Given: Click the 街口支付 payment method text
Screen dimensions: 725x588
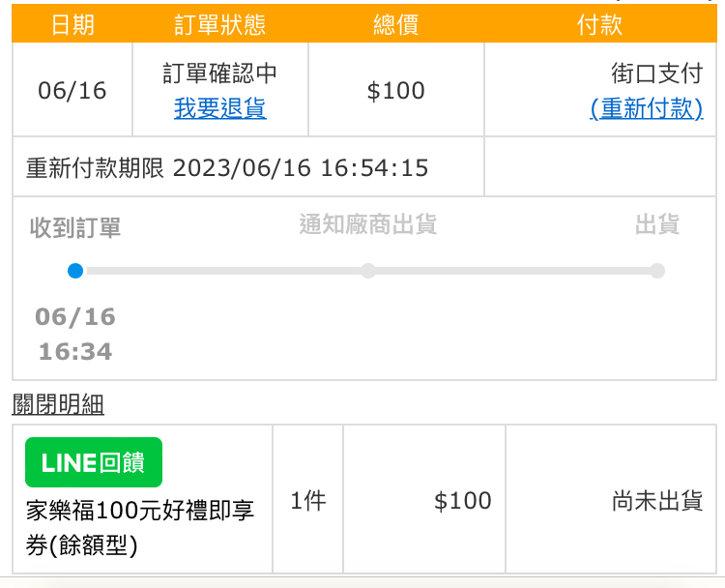Looking at the screenshot, I should (656, 73).
